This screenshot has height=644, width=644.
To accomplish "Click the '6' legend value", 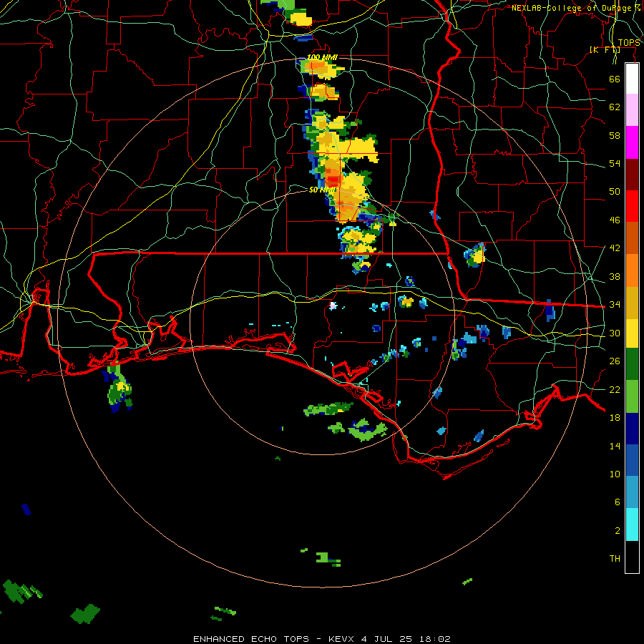I will pyautogui.click(x=618, y=502).
